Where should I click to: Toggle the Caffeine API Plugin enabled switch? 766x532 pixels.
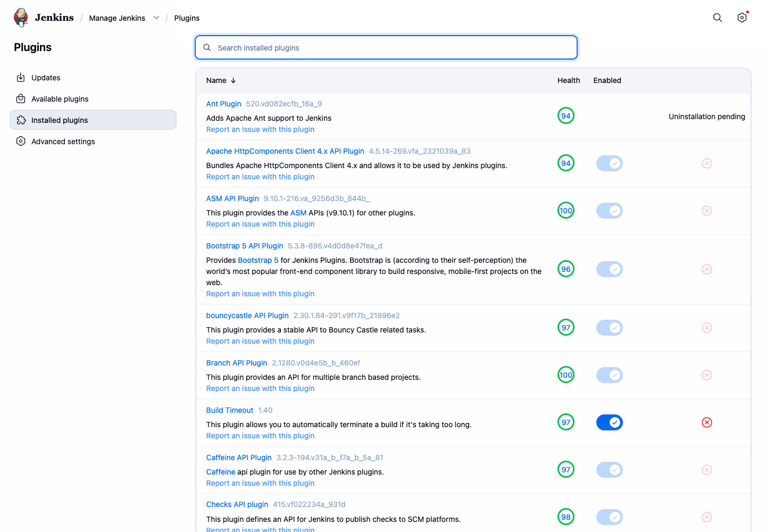pos(610,470)
